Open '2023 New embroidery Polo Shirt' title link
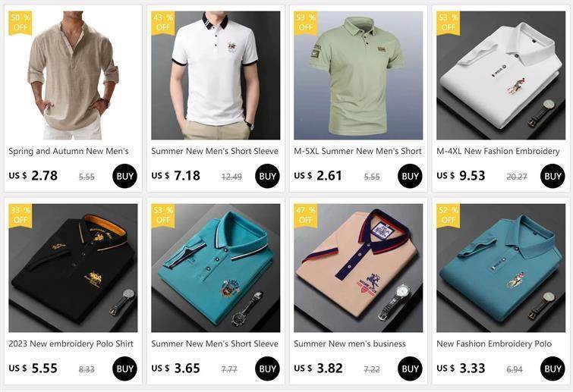Viewport: 573px width, 392px height. click(x=71, y=343)
